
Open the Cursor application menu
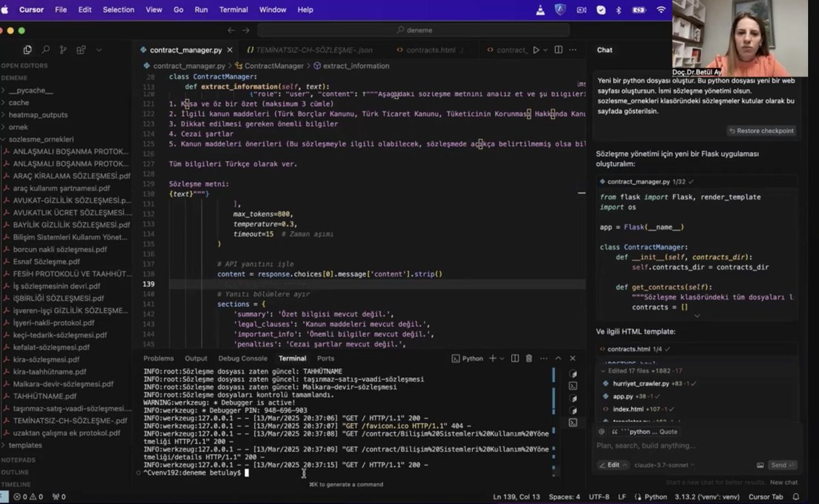pos(31,10)
